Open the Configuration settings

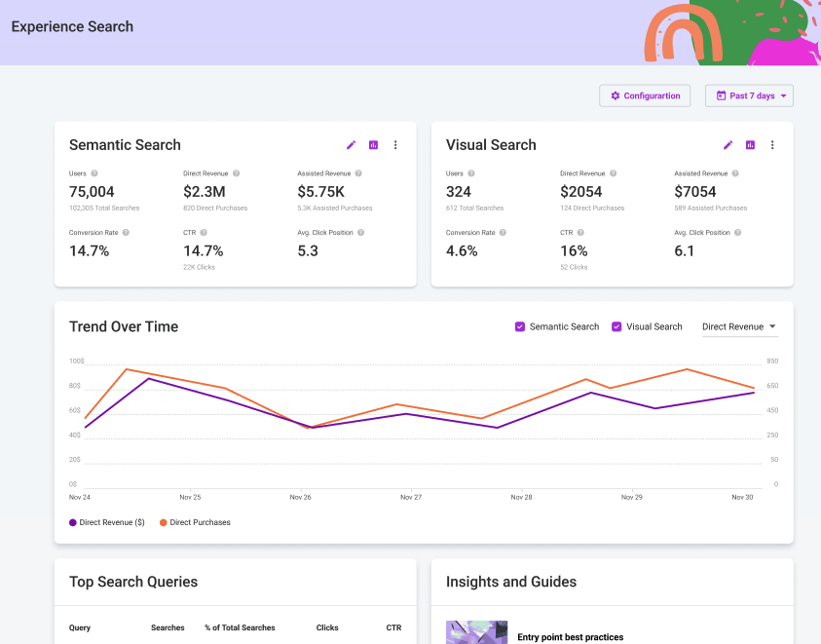[x=645, y=95]
